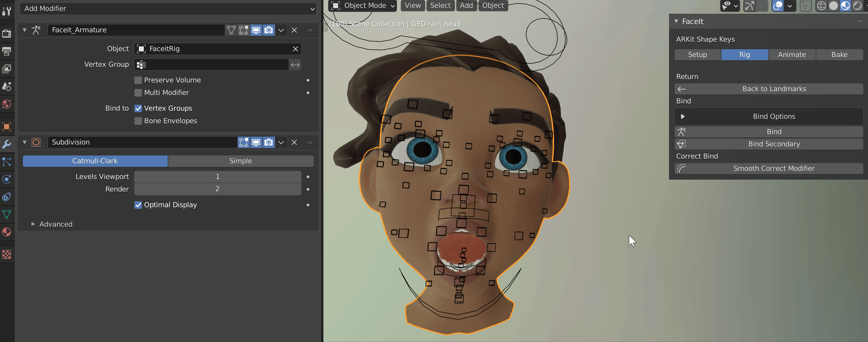Image resolution: width=868 pixels, height=342 pixels.
Task: Collapse the Faceit_Armature modifier panel
Action: [x=24, y=30]
